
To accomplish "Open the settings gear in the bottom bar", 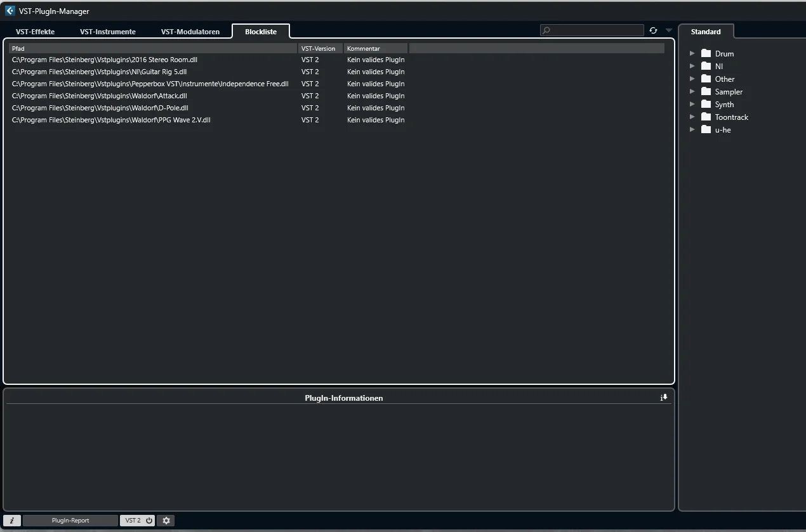I will (x=166, y=521).
